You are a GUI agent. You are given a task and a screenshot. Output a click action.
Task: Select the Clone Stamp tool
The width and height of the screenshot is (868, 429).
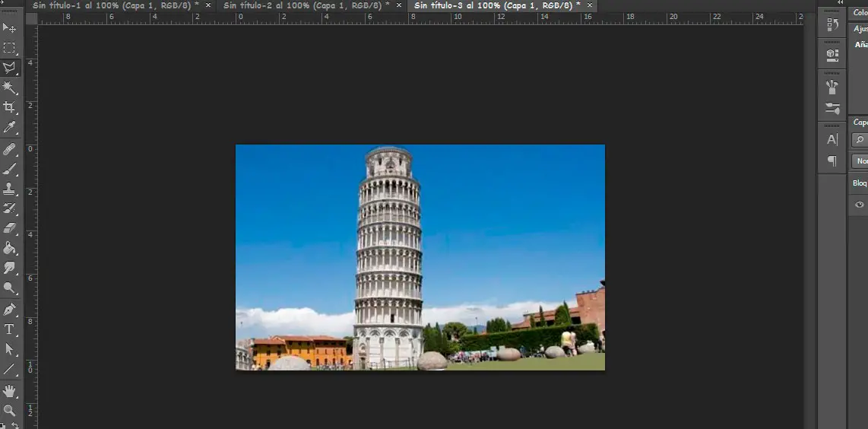click(9, 188)
